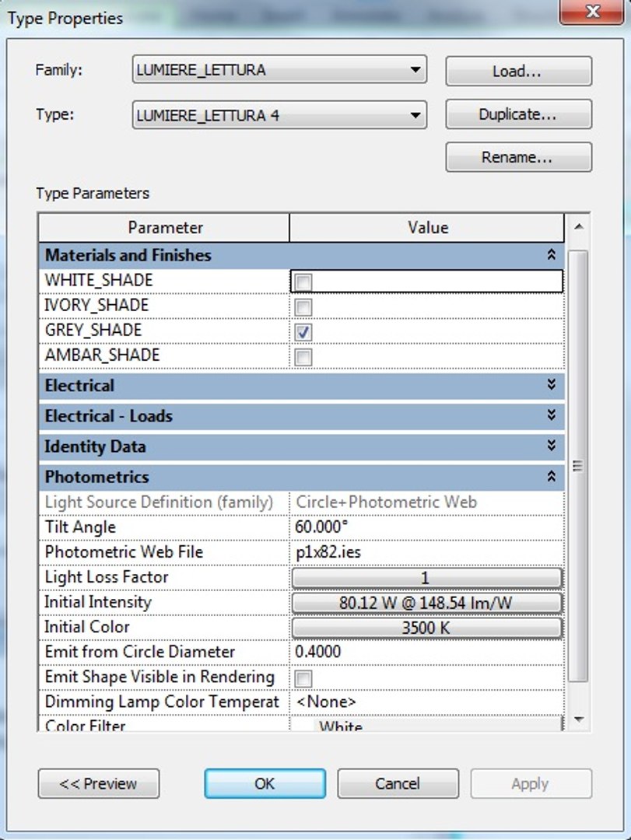Click the Photometric Web File value field
Viewport: 631px width, 840px height.
(426, 552)
